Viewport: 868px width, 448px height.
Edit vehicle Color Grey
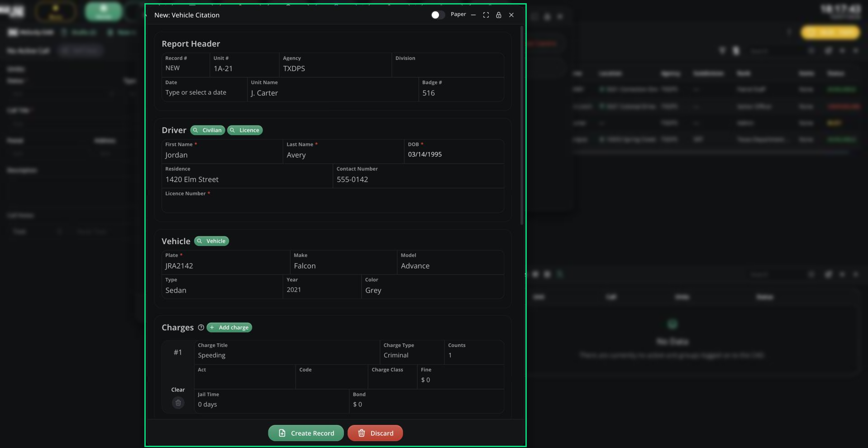(x=433, y=287)
